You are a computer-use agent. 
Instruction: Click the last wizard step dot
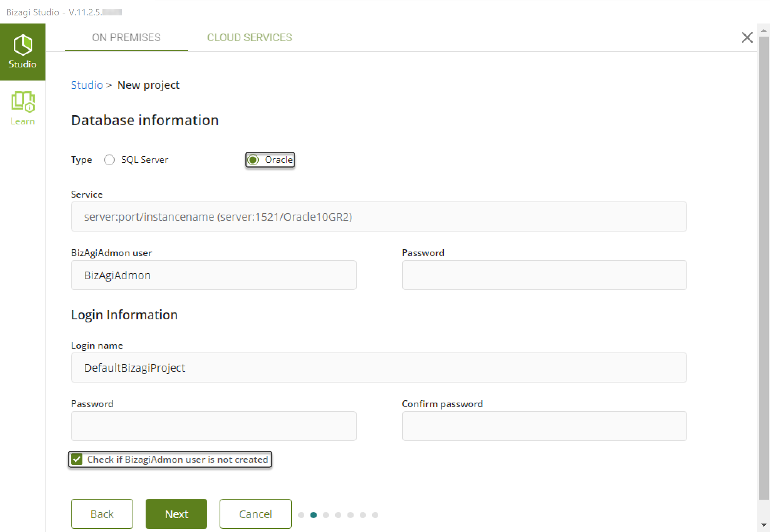[x=375, y=515]
